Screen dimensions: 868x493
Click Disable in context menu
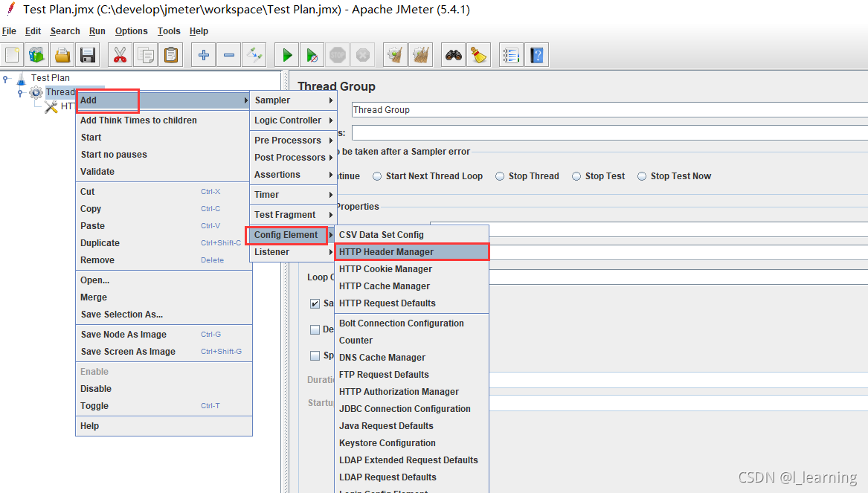(x=164, y=388)
